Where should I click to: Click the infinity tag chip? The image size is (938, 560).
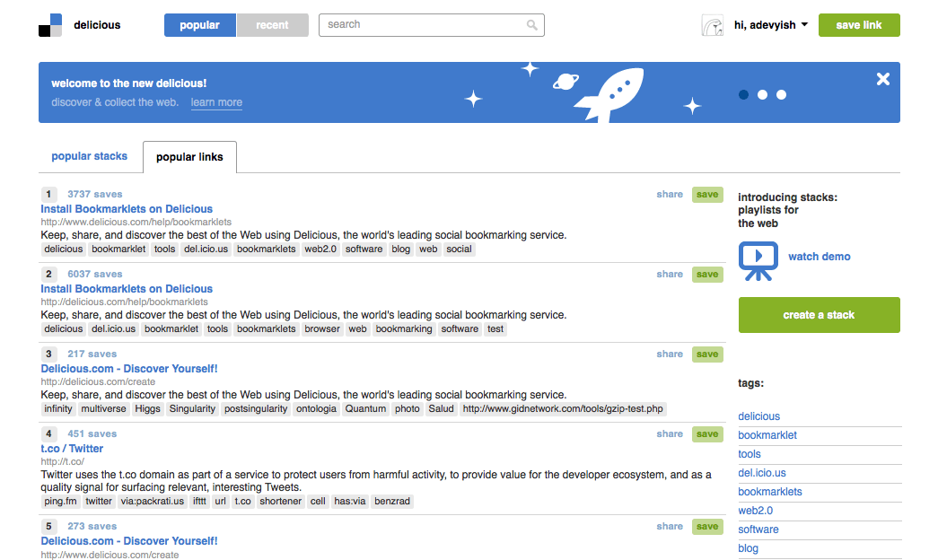click(58, 408)
